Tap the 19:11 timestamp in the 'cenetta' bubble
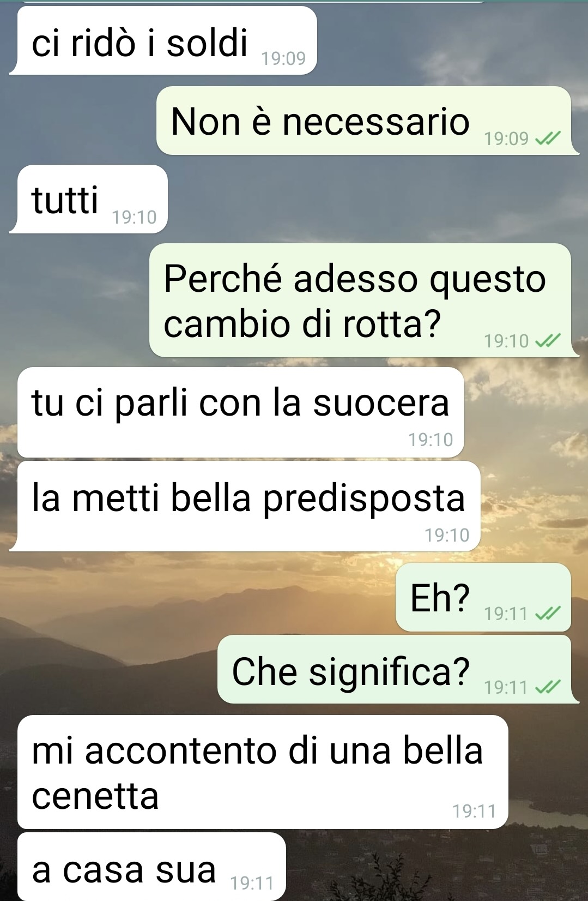The height and width of the screenshot is (901, 588). point(474,811)
